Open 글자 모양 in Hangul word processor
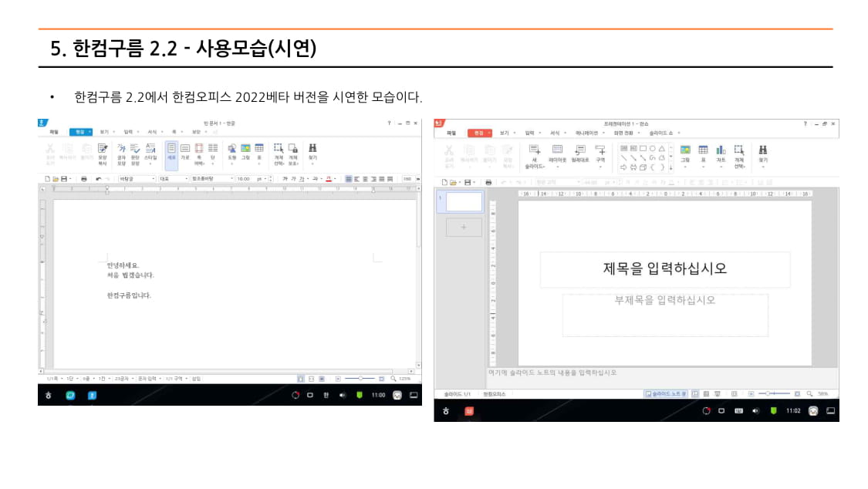This screenshot has height=489, width=868. [121, 153]
